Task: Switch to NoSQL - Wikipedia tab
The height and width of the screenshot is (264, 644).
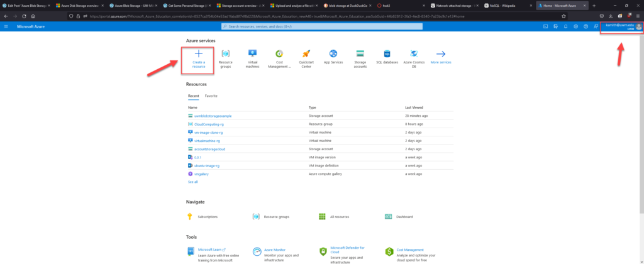Action: 508,6
